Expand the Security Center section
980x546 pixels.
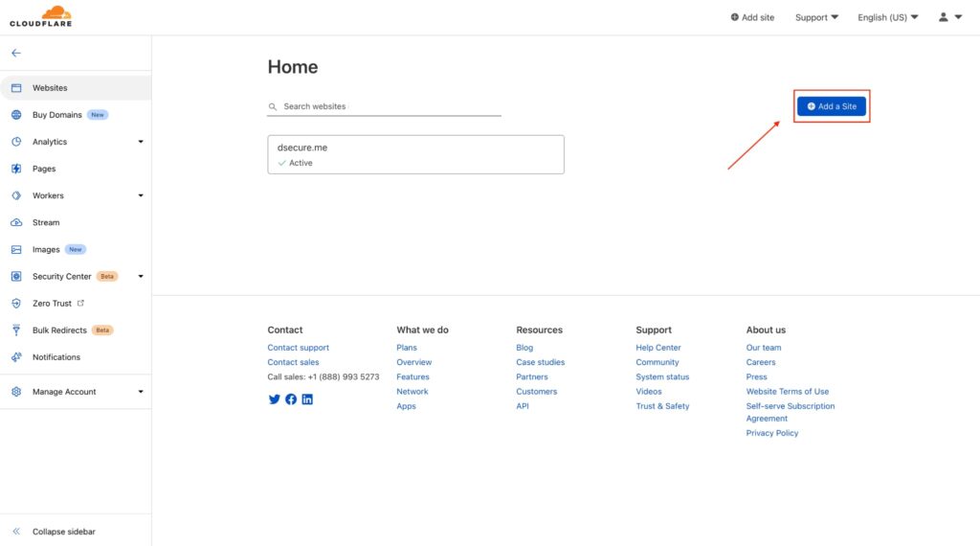coord(141,277)
